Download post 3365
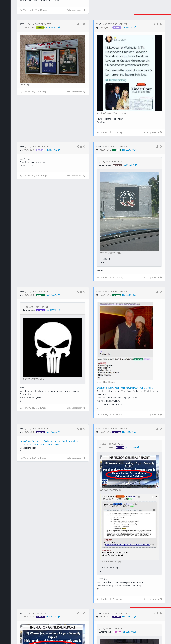 coord(157,147)
